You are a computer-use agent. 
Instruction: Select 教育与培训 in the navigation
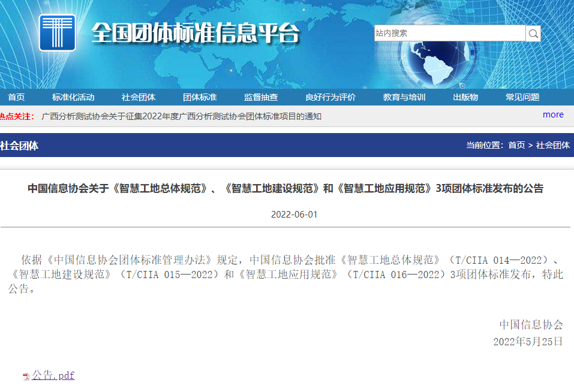click(x=404, y=97)
